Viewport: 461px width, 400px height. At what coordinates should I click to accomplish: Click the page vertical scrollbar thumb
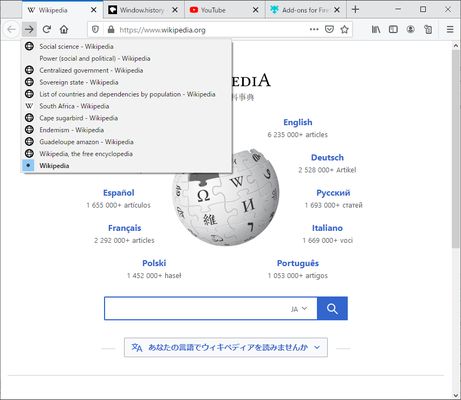[456, 149]
